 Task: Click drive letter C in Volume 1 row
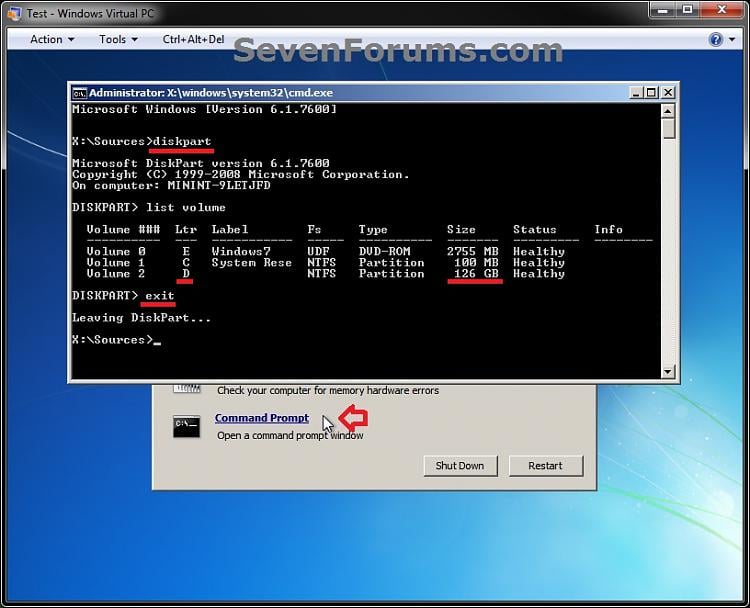tap(186, 262)
